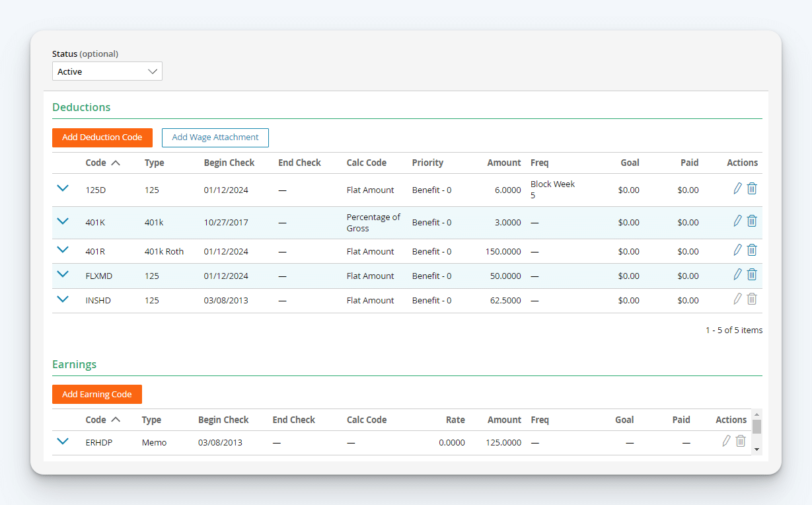Expand the 401K deduction row
812x505 pixels.
click(63, 221)
